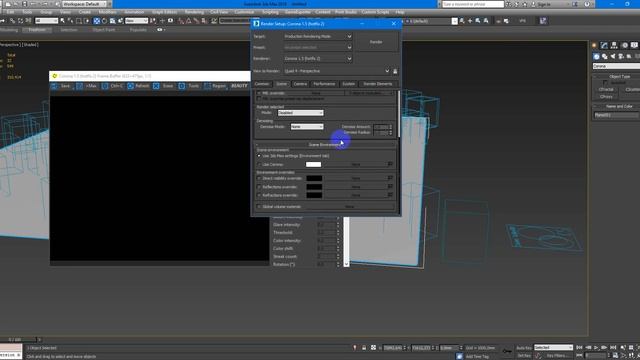Click the selection lock toggle in status bar
640x360 pixels.
click(364, 348)
